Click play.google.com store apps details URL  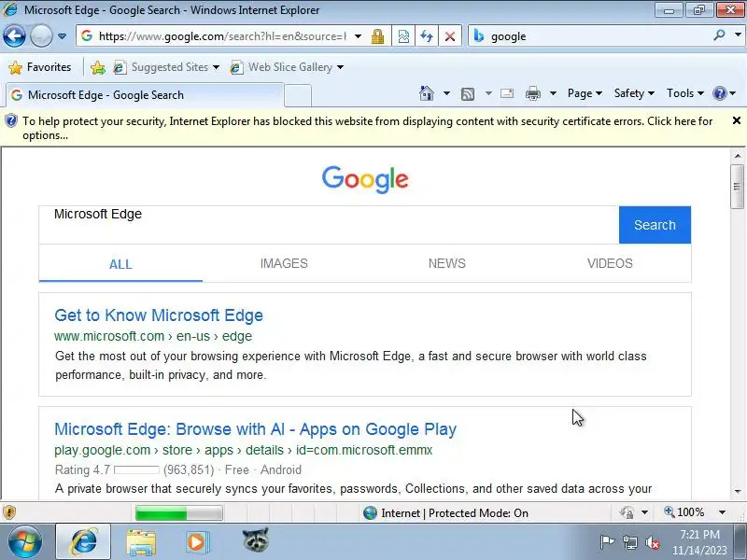pyautogui.click(x=244, y=450)
